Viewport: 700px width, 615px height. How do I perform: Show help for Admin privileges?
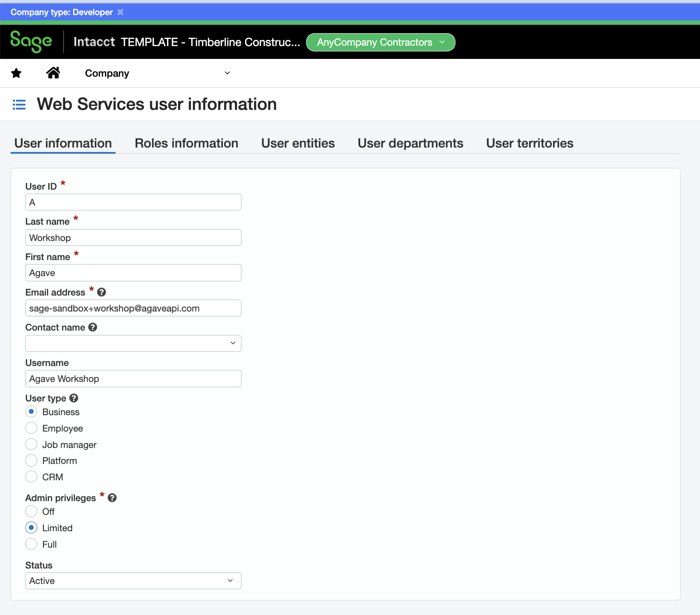coord(112,498)
